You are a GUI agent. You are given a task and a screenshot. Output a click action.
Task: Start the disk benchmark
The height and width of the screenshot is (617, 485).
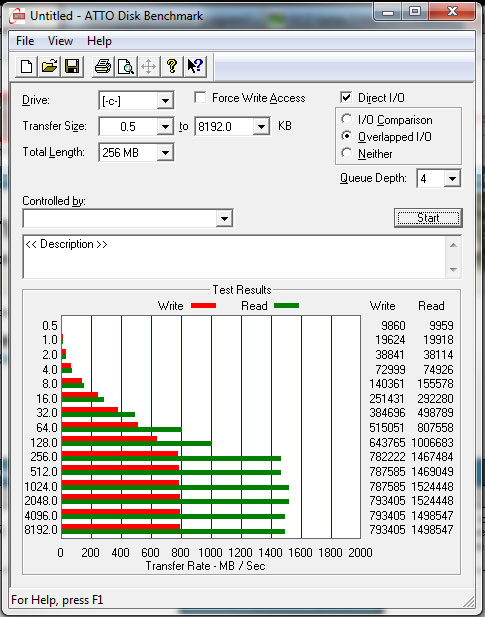428,218
